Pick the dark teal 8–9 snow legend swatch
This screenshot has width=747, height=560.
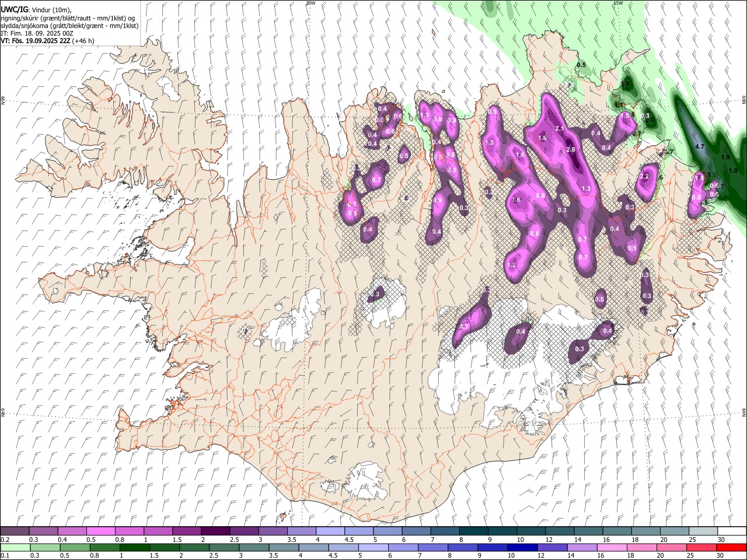click(x=474, y=531)
